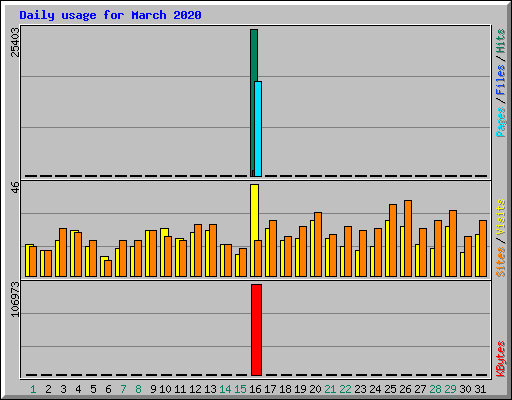Click day label '29' on the x-axis
This screenshot has width=512, height=400.
click(450, 389)
